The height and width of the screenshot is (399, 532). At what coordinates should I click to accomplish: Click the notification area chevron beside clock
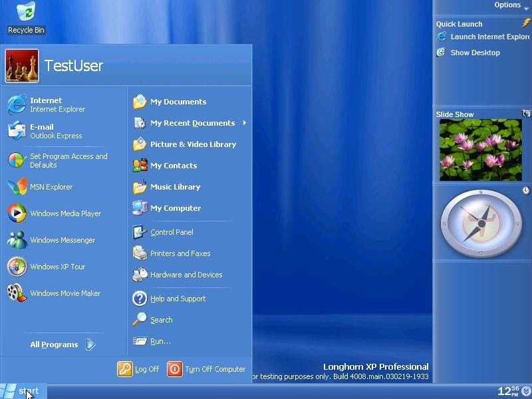coord(527,392)
